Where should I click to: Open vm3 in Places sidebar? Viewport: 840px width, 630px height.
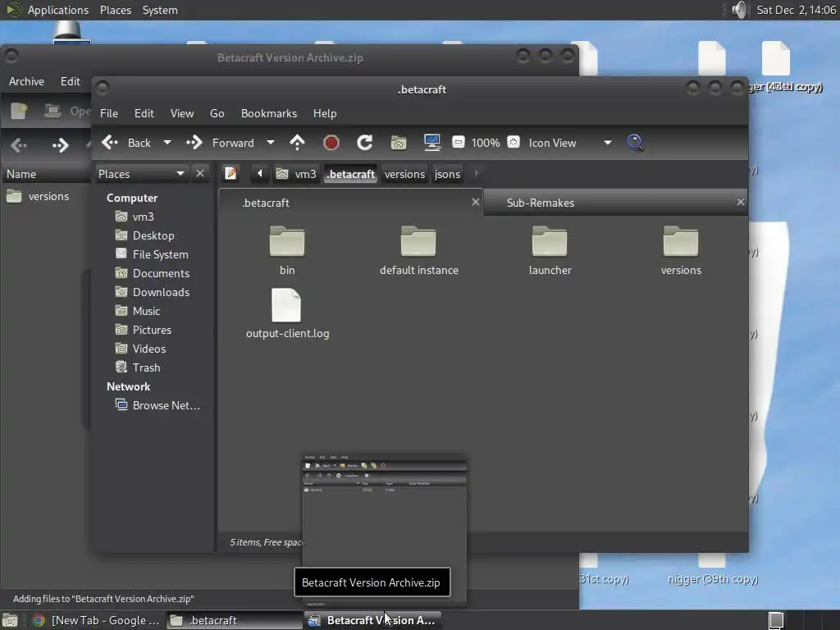[143, 217]
